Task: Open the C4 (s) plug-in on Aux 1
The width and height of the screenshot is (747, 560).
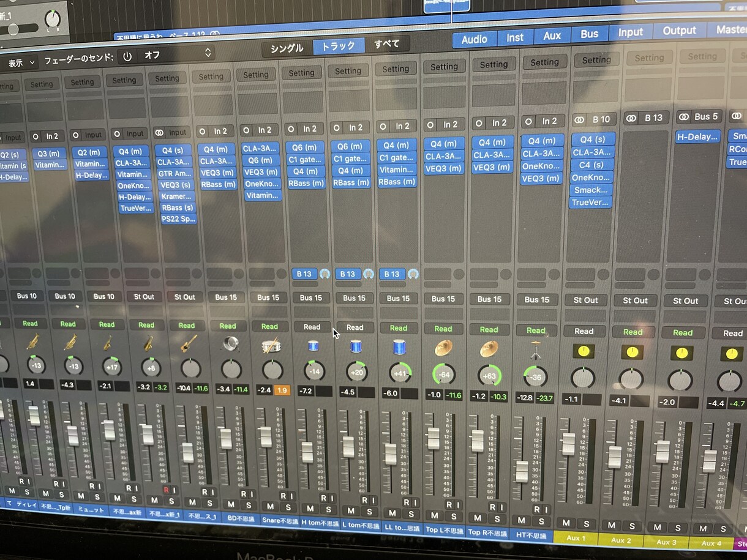Action: coord(591,165)
